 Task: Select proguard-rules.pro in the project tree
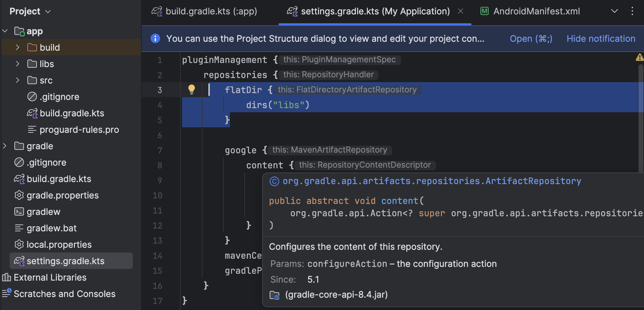pos(79,129)
